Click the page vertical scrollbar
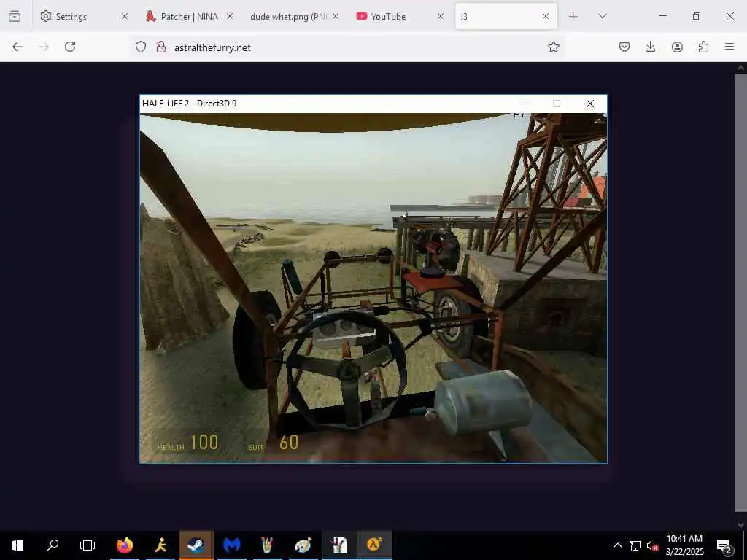The image size is (747, 560). (x=740, y=292)
